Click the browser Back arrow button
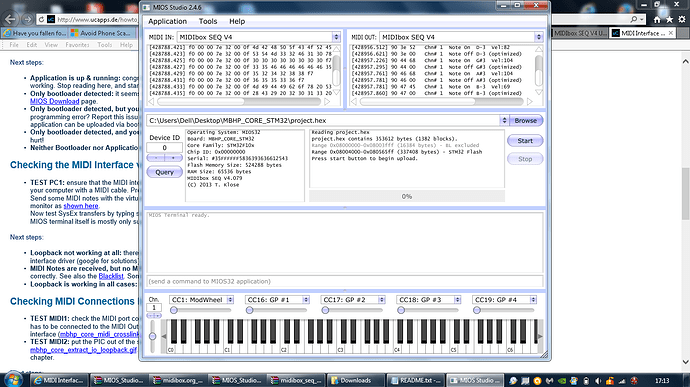 click(11, 19)
